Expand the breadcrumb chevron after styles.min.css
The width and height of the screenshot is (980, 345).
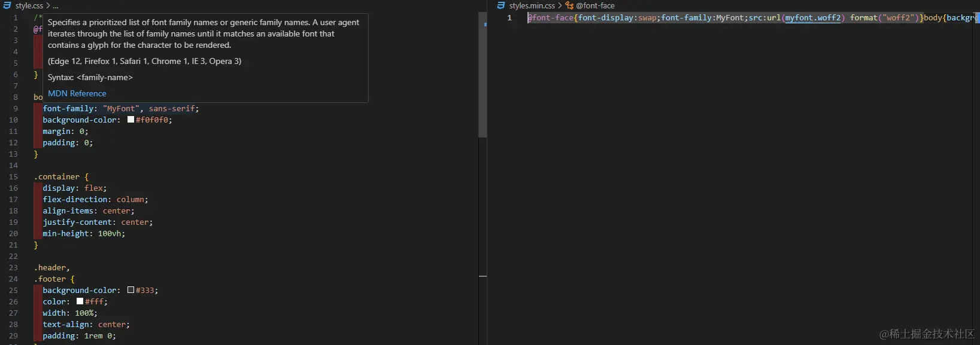560,5
